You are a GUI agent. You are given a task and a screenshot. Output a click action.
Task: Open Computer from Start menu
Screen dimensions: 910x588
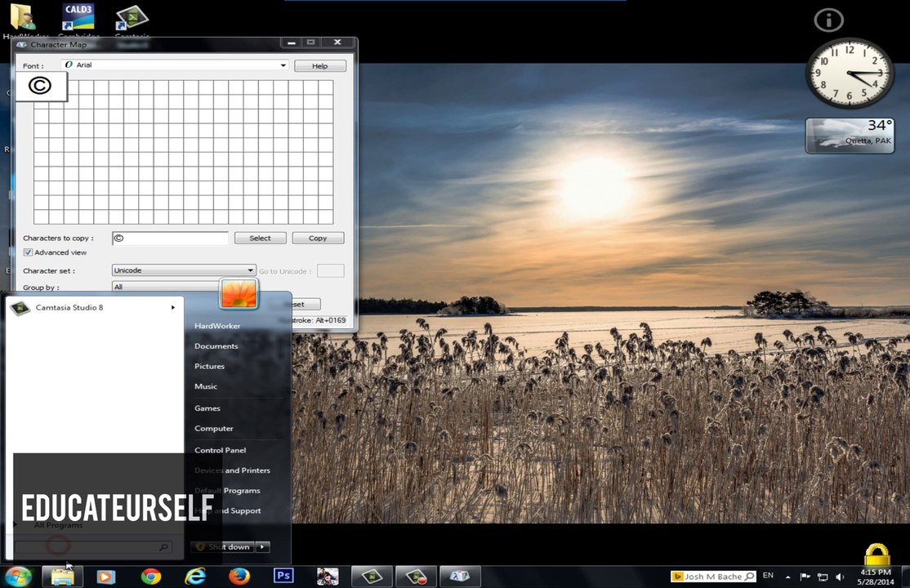pyautogui.click(x=213, y=429)
